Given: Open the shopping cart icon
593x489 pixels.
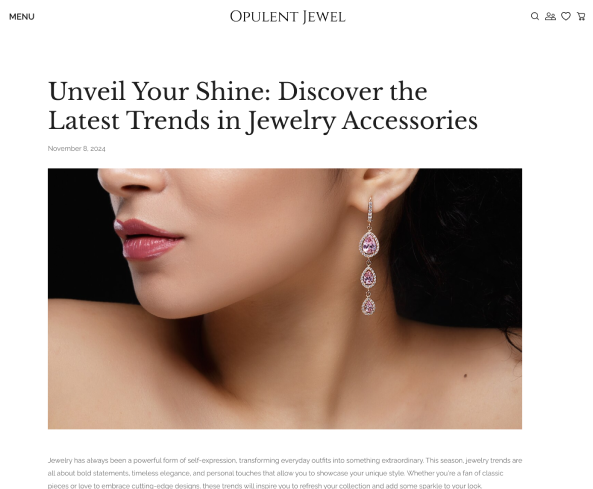Looking at the screenshot, I should coord(581,16).
